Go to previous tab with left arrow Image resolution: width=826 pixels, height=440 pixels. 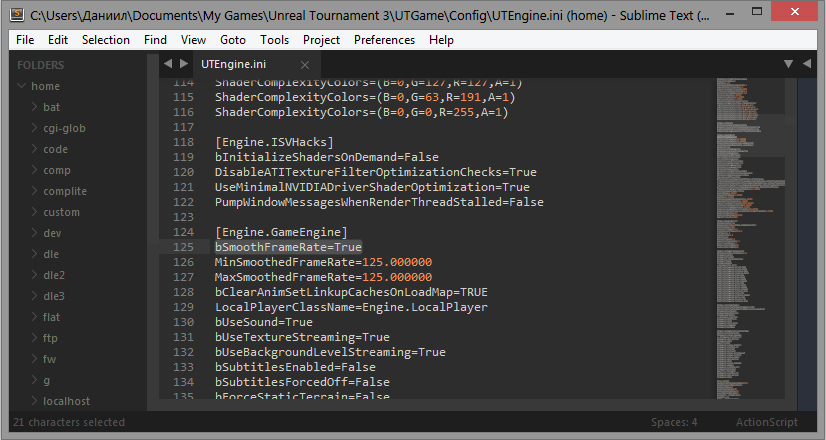pos(168,64)
